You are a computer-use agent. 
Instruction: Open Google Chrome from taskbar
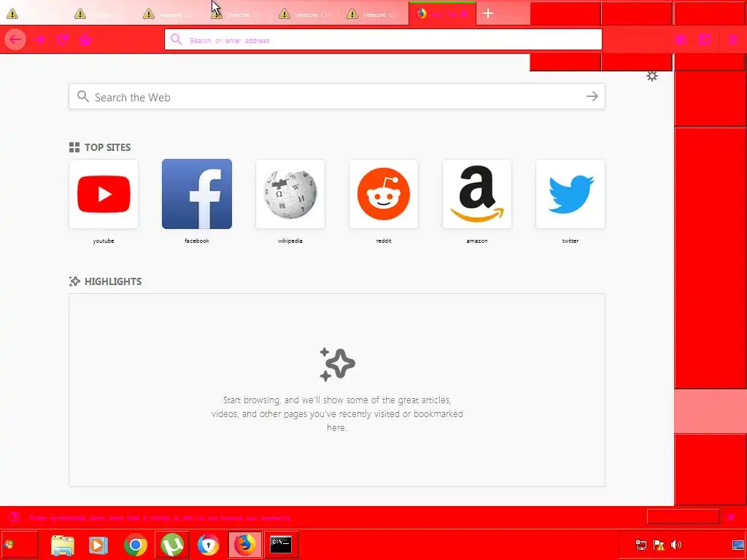tap(135, 545)
